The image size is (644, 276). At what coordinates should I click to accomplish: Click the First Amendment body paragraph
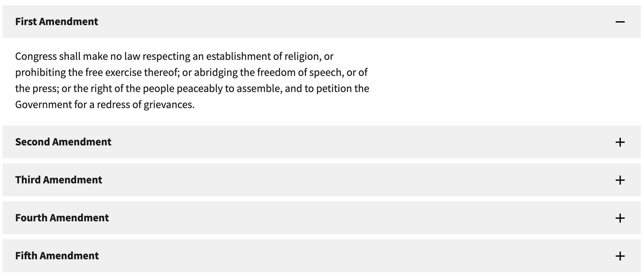[192, 80]
